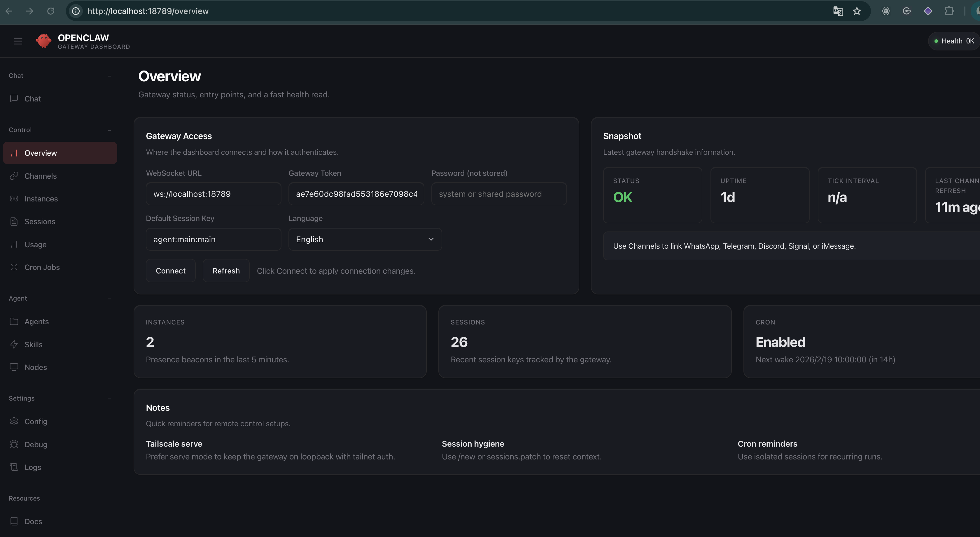Open the Debug bug icon page
This screenshot has height=537, width=980.
(36, 444)
